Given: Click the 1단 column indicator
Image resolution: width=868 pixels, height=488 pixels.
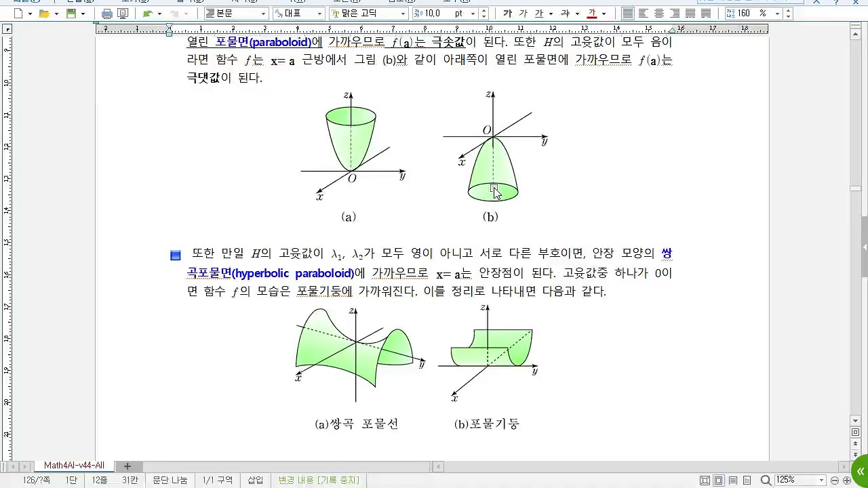Looking at the screenshot, I should click(x=71, y=480).
